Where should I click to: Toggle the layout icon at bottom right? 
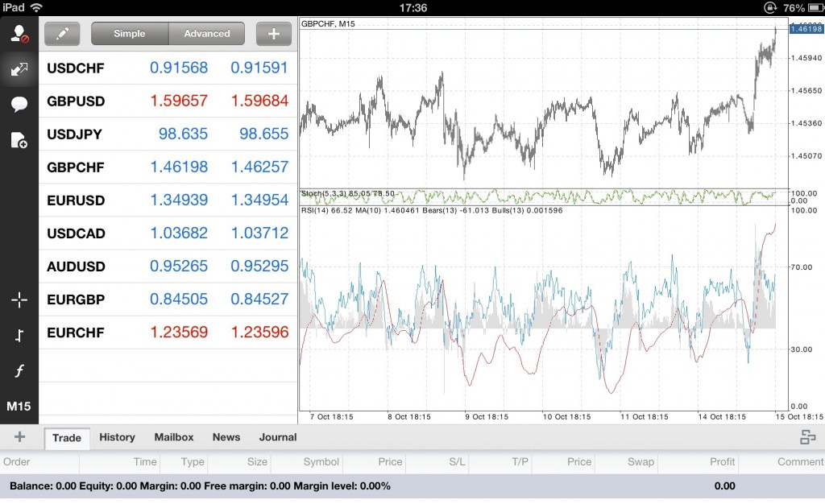coord(807,437)
